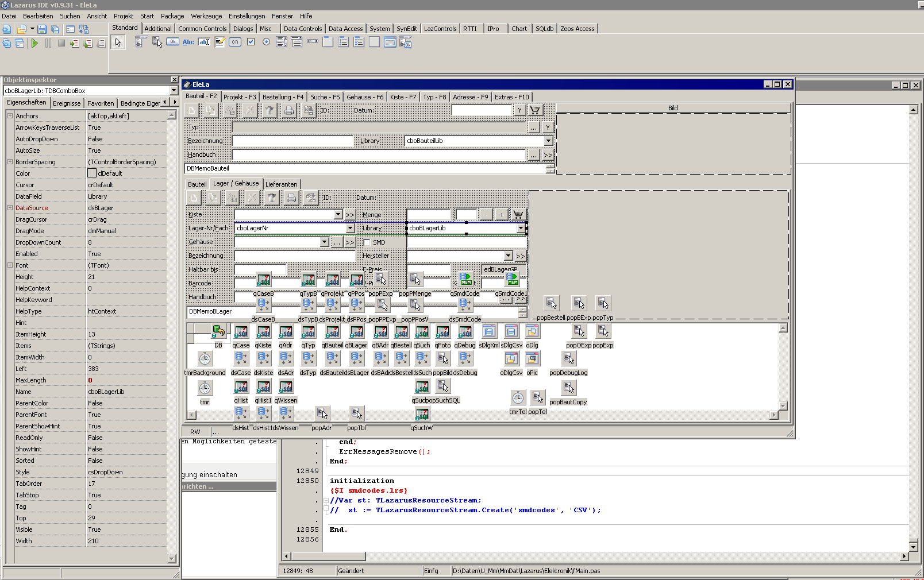Select the TButton 'Ok' palette component

172,42
